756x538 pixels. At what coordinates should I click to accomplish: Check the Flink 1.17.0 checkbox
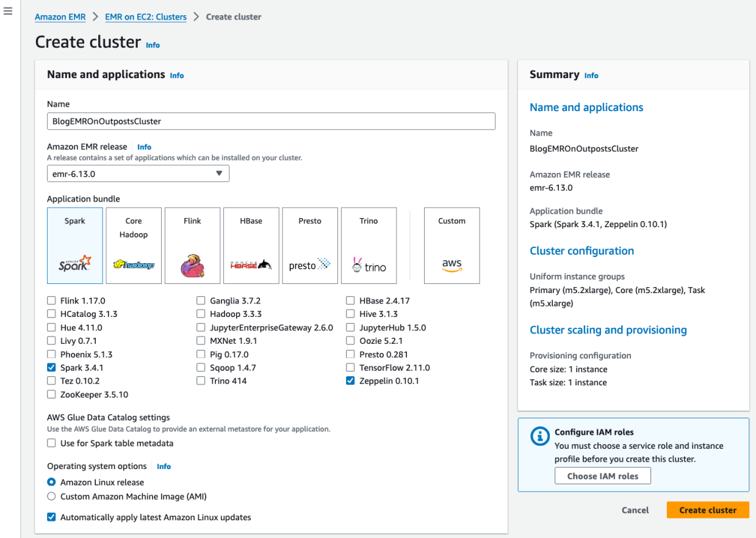tap(51, 300)
